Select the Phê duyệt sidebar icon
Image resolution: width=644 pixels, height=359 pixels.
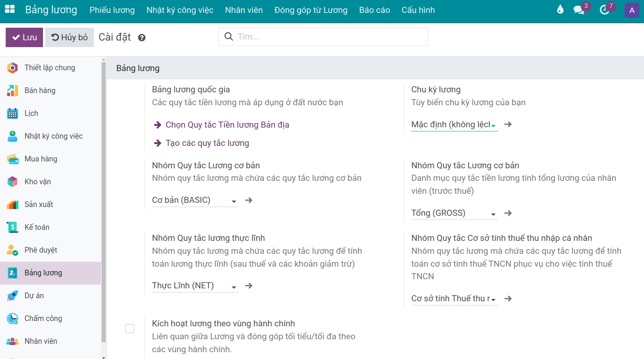(x=13, y=250)
